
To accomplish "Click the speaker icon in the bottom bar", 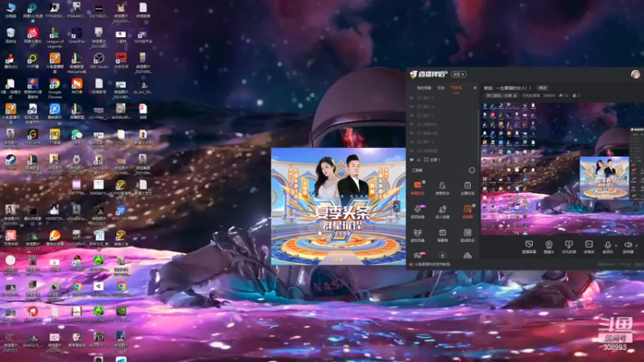I will (628, 245).
